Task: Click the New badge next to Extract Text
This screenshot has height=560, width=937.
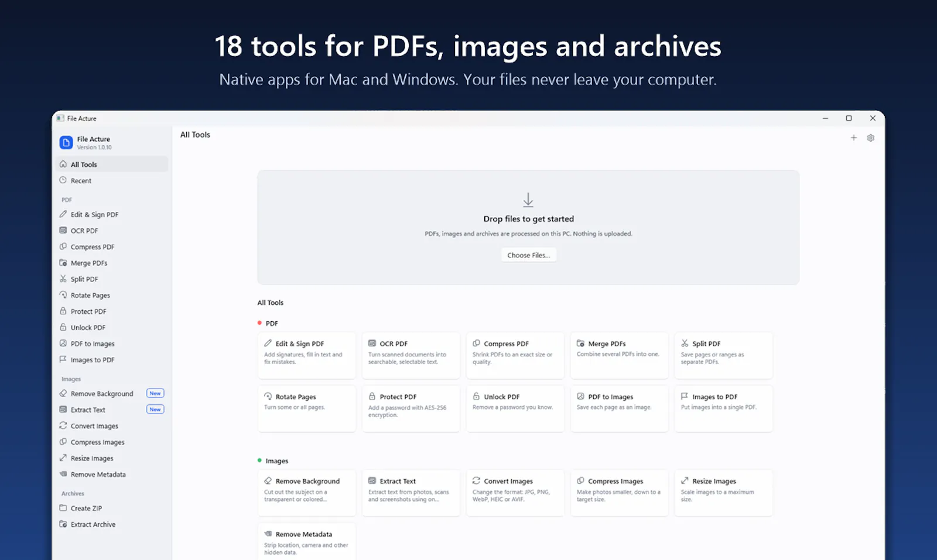Action: (155, 410)
